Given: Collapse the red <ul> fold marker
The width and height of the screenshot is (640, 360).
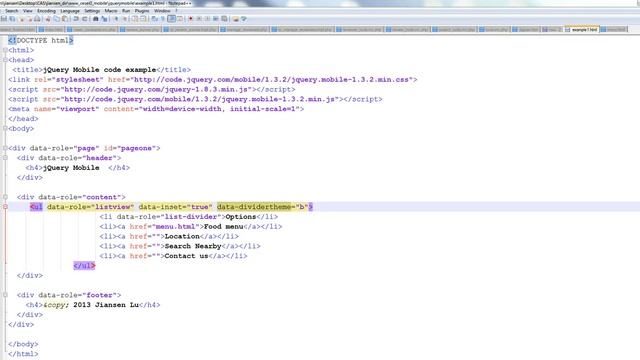Looking at the screenshot, I should [x=5, y=207].
